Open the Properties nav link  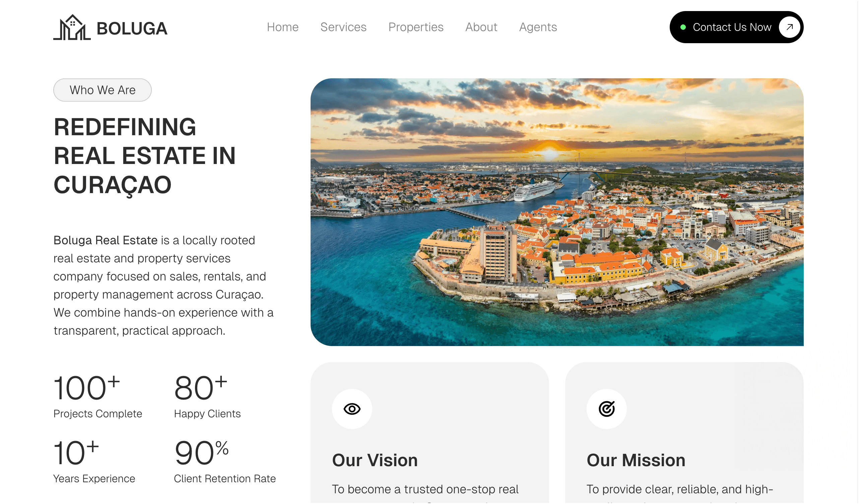pos(416,27)
